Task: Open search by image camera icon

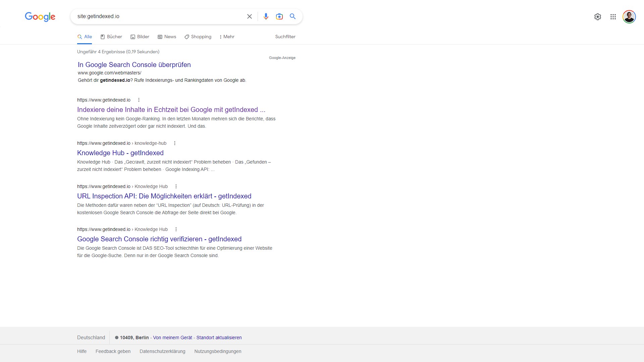Action: coord(279,16)
